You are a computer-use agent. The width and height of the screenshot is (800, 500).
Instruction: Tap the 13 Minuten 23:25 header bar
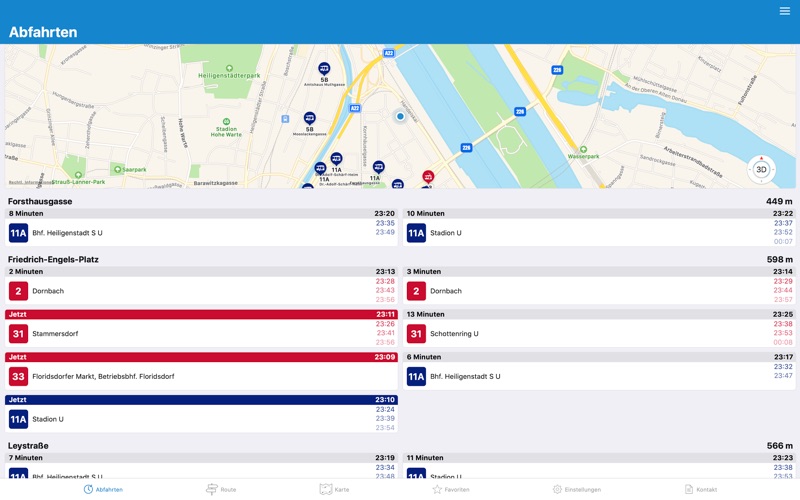(599, 314)
